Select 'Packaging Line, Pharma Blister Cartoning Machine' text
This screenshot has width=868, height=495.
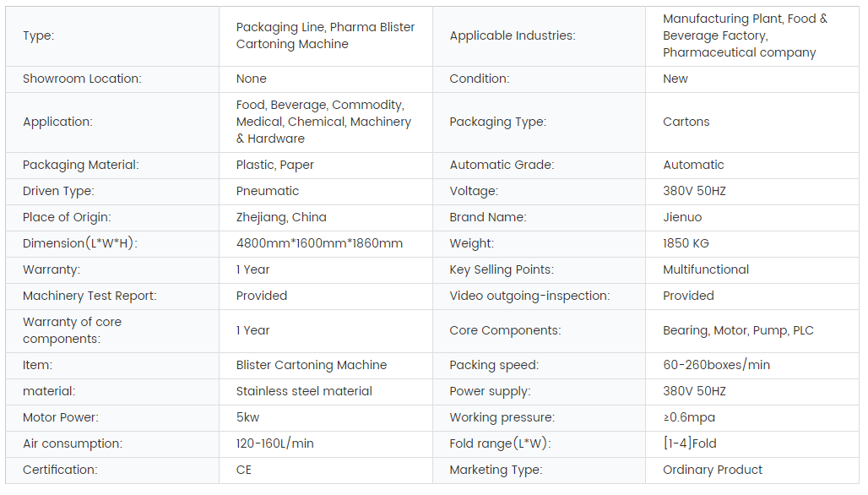[x=325, y=35]
